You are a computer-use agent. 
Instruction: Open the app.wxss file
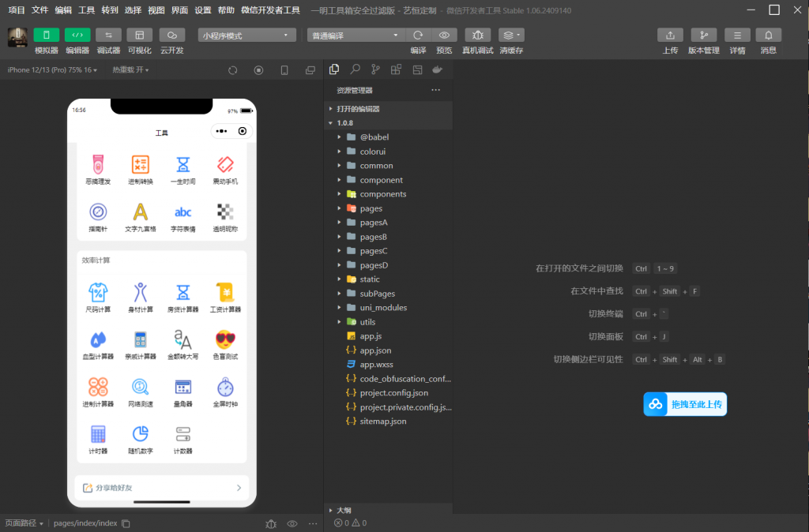click(389, 364)
